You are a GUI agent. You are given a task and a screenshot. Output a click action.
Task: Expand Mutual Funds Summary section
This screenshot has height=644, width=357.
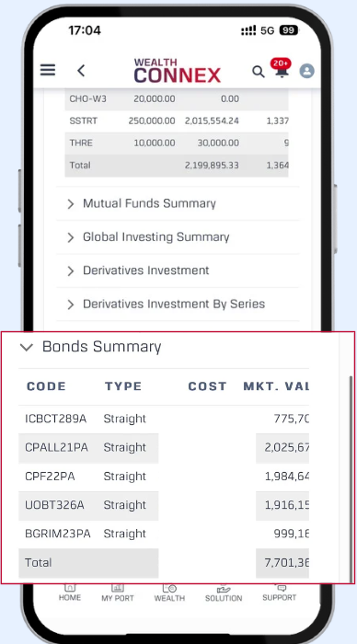click(x=178, y=203)
